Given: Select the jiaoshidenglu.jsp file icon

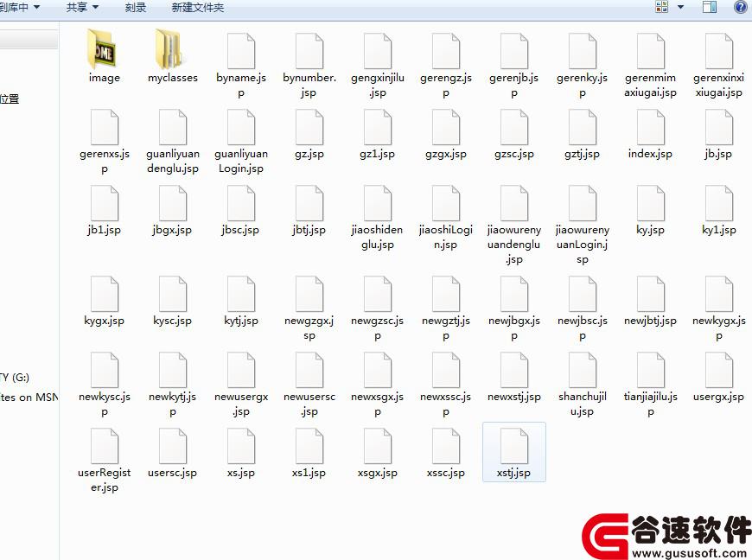Looking at the screenshot, I should 378,203.
